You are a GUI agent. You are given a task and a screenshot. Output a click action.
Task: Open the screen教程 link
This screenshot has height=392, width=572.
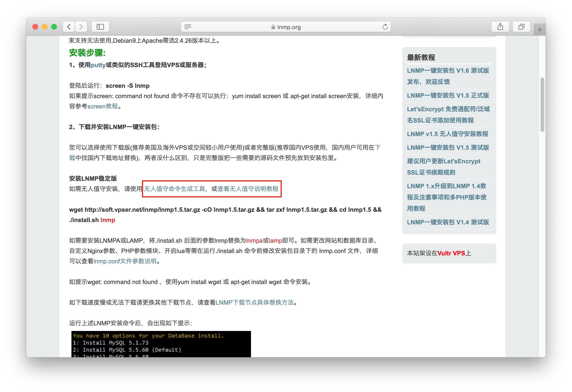pos(103,106)
